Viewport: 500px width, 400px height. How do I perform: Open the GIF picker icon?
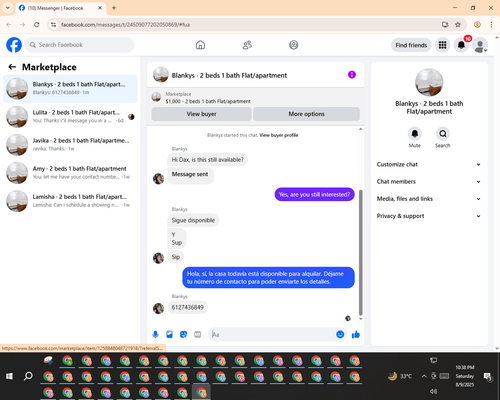pyautogui.click(x=198, y=334)
